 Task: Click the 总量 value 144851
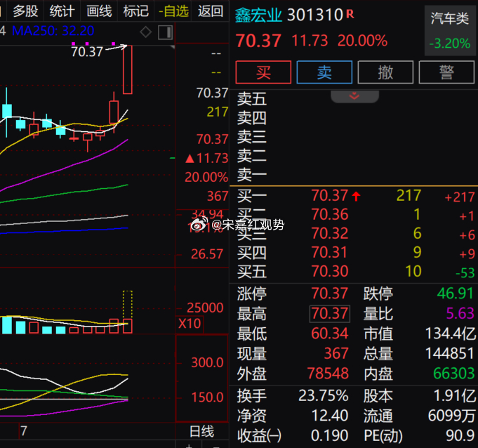tap(450, 354)
